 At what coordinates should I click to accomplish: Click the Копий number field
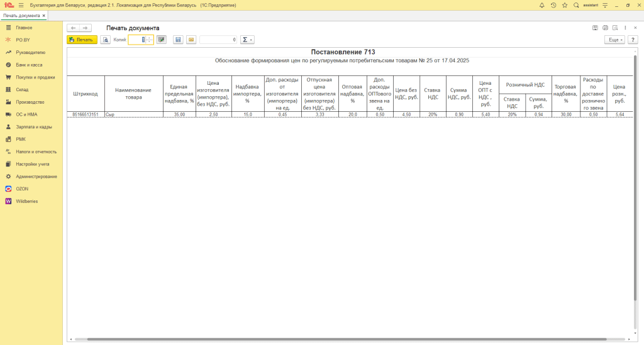point(137,40)
